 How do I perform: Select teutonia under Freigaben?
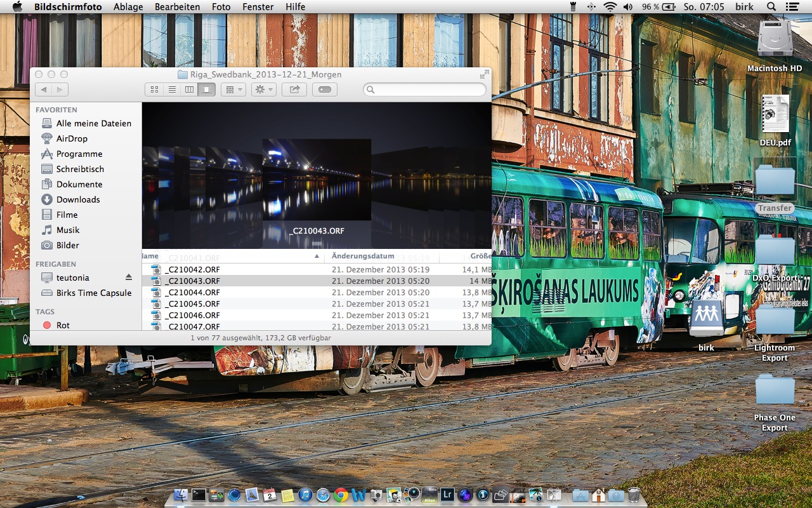tap(65, 277)
